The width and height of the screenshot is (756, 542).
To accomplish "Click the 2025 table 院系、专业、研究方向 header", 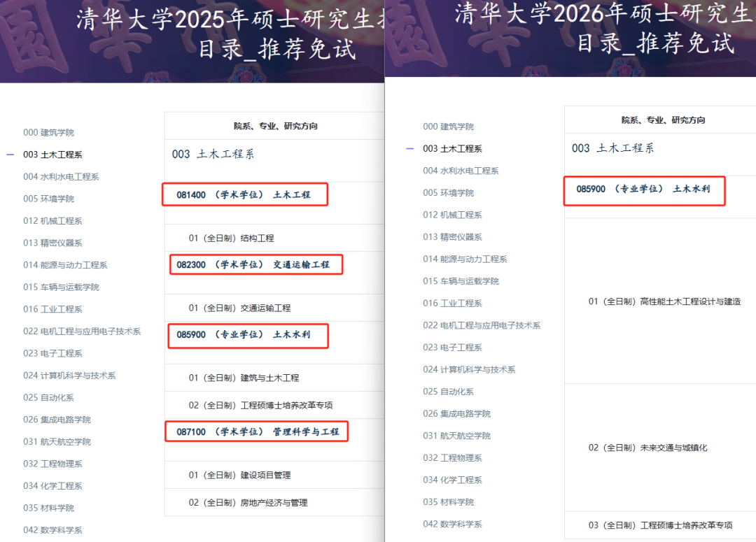I will [276, 126].
